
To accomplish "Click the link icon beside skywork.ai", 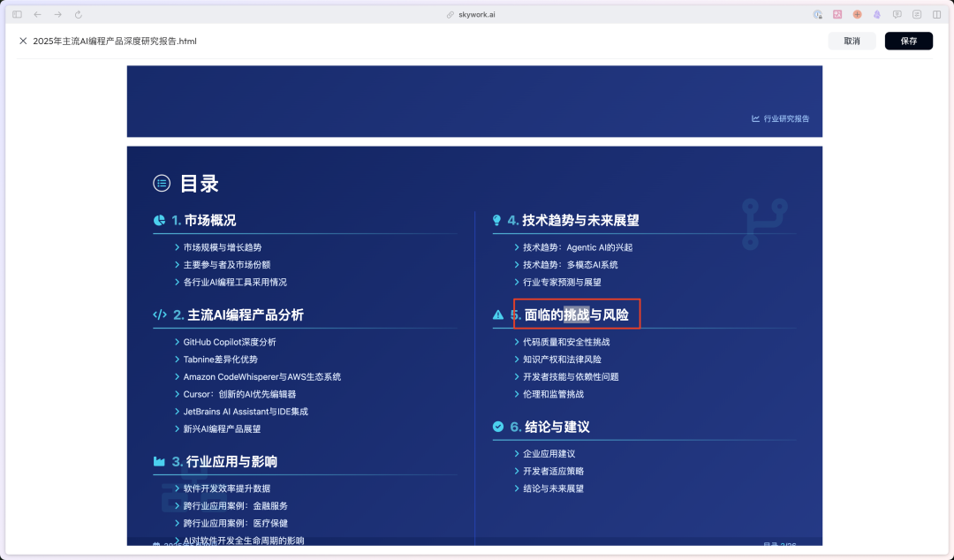I will pyautogui.click(x=450, y=15).
